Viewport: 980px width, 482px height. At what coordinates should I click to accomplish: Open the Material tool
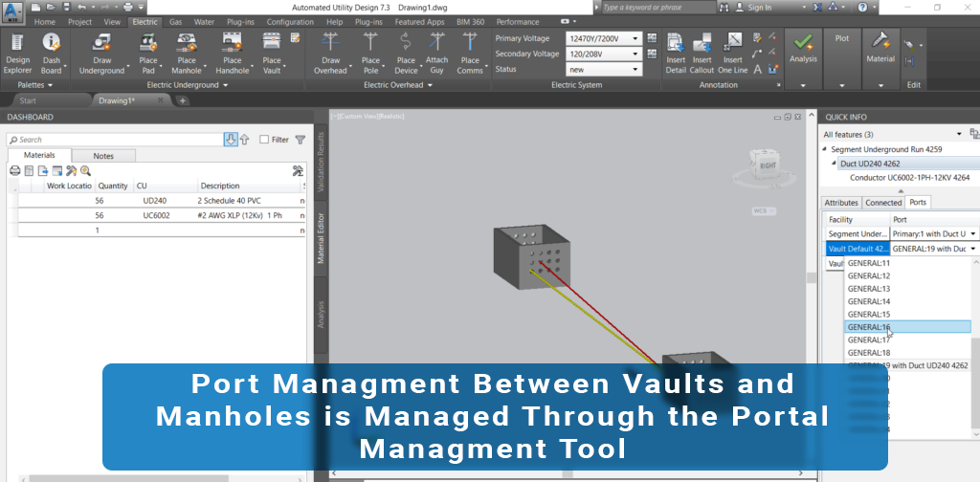tap(880, 48)
